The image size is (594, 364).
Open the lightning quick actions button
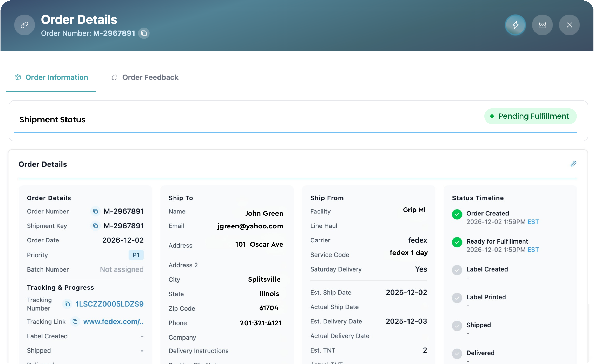515,25
